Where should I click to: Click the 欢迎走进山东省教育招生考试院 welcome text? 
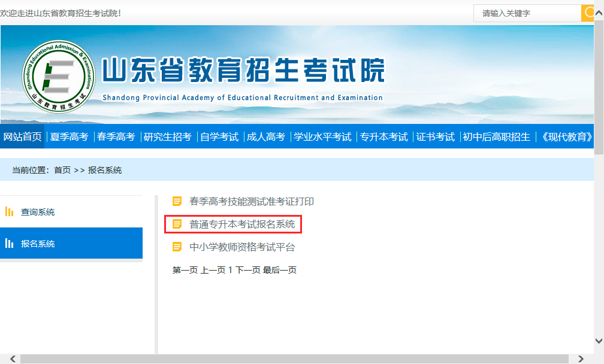tap(61, 13)
